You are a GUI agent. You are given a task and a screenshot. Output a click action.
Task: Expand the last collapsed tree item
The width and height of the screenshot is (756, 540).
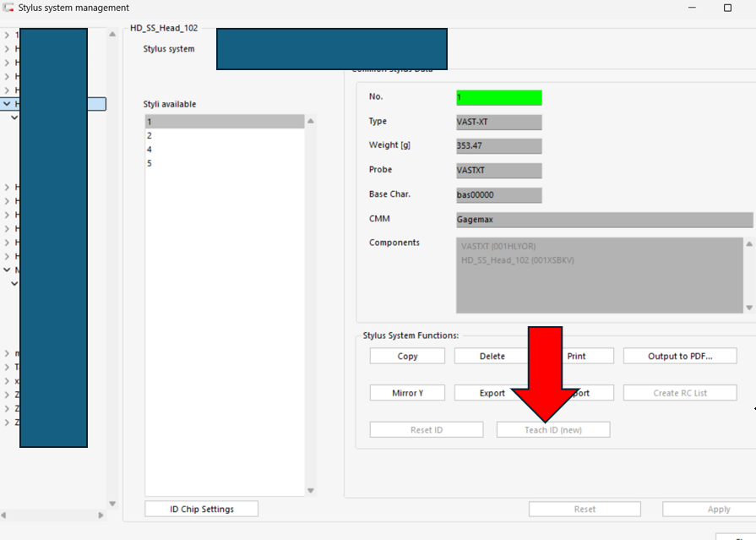7,423
